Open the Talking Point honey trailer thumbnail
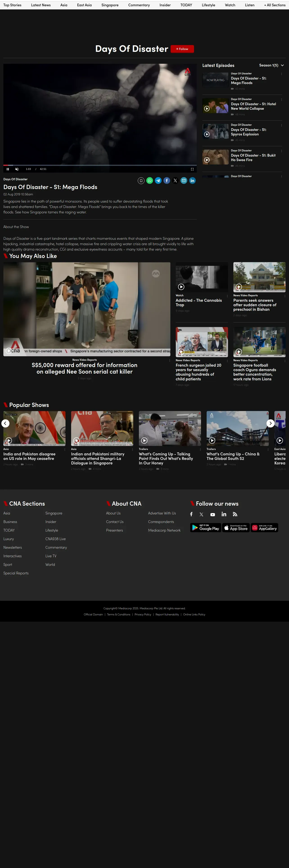Screen dimensions: 289x868 (170, 428)
